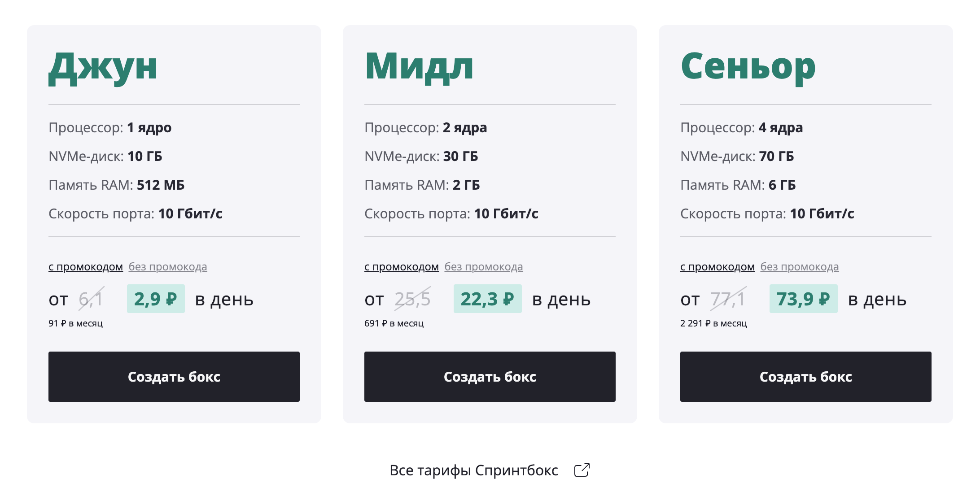This screenshot has width=980, height=487.
Task: Switch to без промокода view on Джун plan
Action: click(167, 266)
